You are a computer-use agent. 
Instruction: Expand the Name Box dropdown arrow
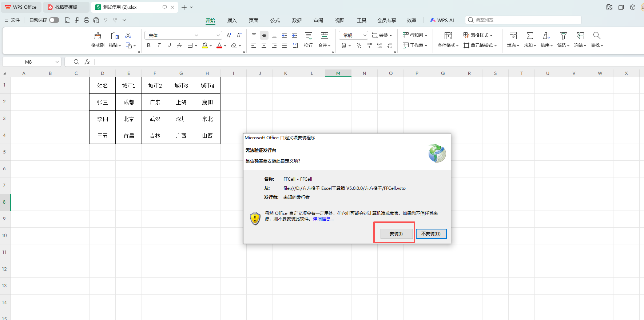pos(57,62)
